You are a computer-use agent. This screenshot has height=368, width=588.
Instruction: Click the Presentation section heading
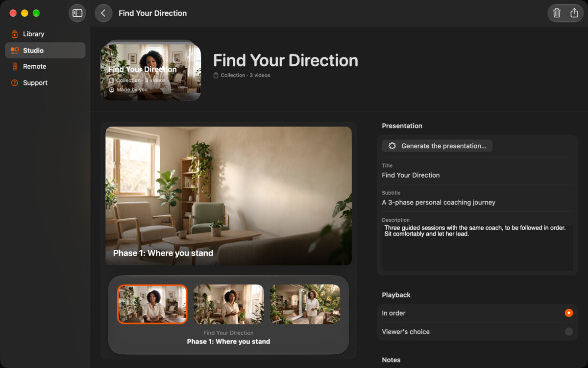coord(402,126)
